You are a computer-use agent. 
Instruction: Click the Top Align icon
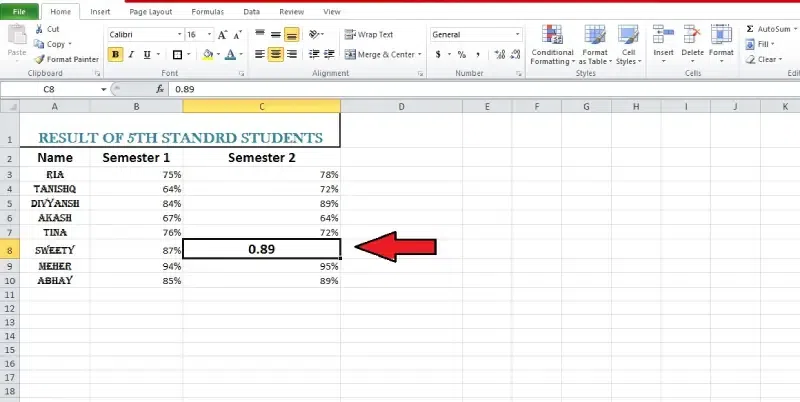tap(260, 35)
